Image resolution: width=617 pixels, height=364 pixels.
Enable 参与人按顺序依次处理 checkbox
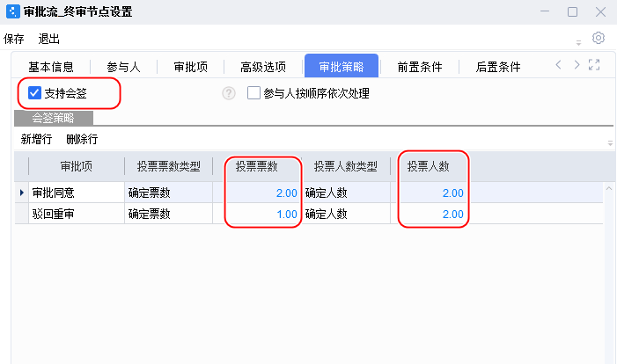pyautogui.click(x=254, y=93)
